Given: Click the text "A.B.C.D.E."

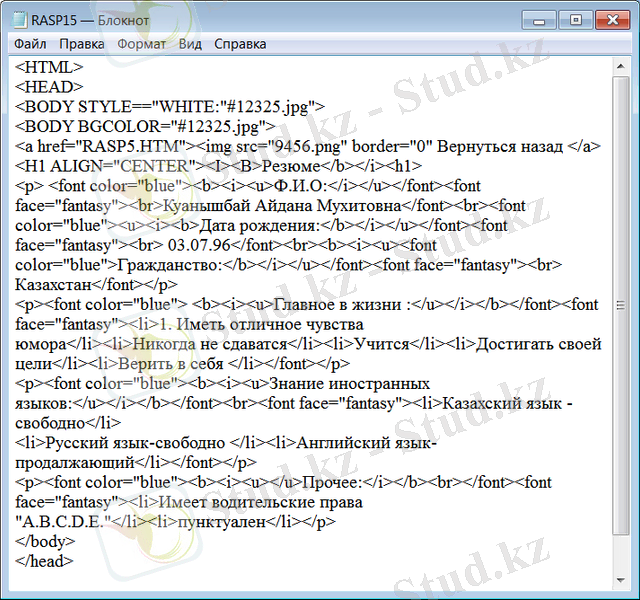Looking at the screenshot, I should click(x=63, y=522).
